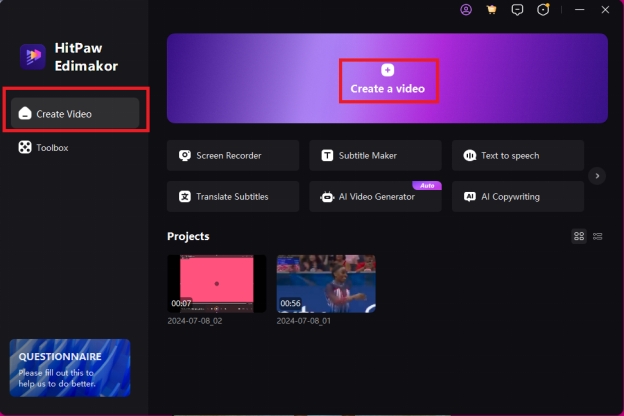Click the Create Video home icon
The width and height of the screenshot is (624, 416).
[25, 113]
